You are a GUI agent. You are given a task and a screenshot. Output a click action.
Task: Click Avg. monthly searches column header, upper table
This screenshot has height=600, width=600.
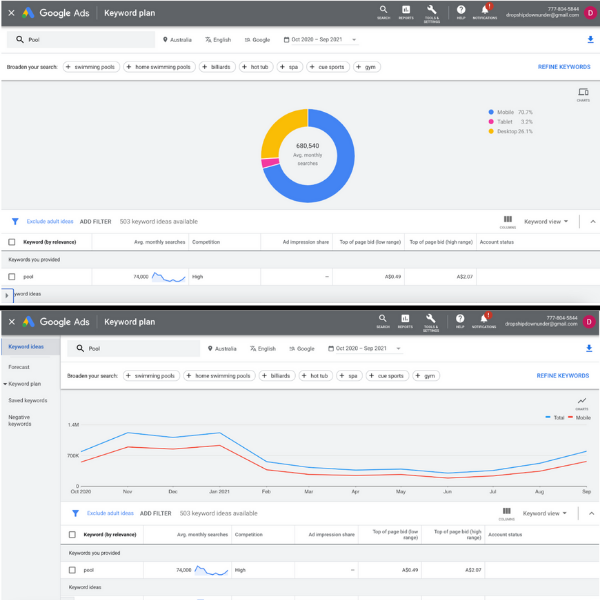160,242
